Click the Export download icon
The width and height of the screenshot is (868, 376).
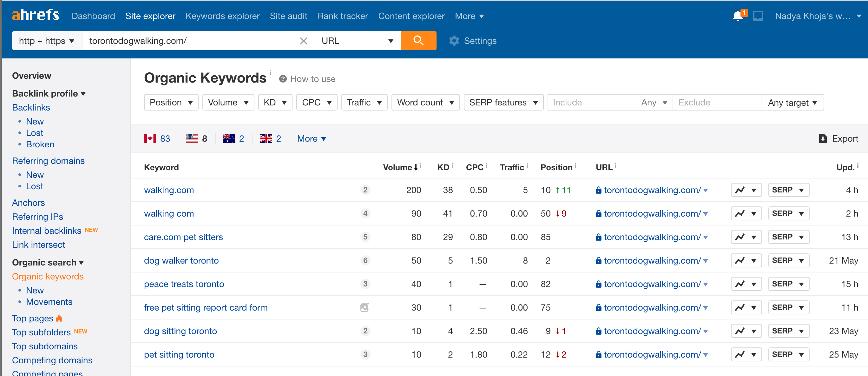pyautogui.click(x=823, y=138)
